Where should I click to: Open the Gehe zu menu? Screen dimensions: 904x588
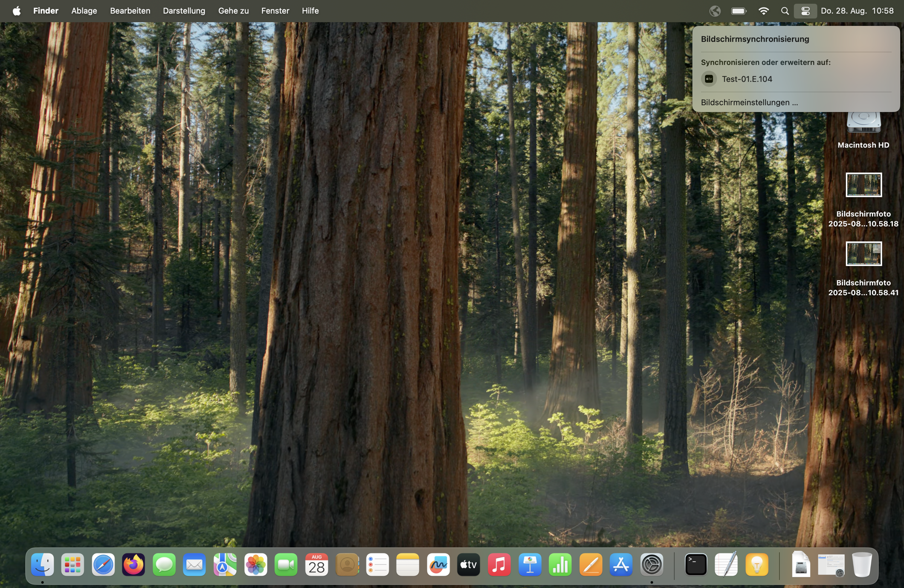(x=233, y=11)
